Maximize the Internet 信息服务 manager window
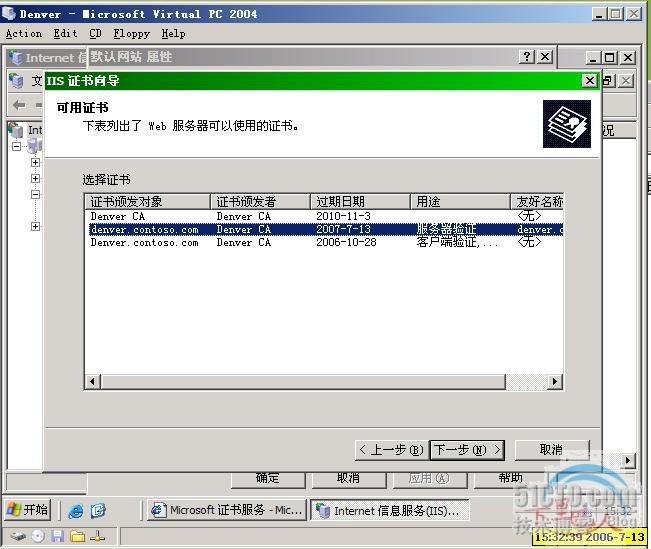 click(x=609, y=58)
